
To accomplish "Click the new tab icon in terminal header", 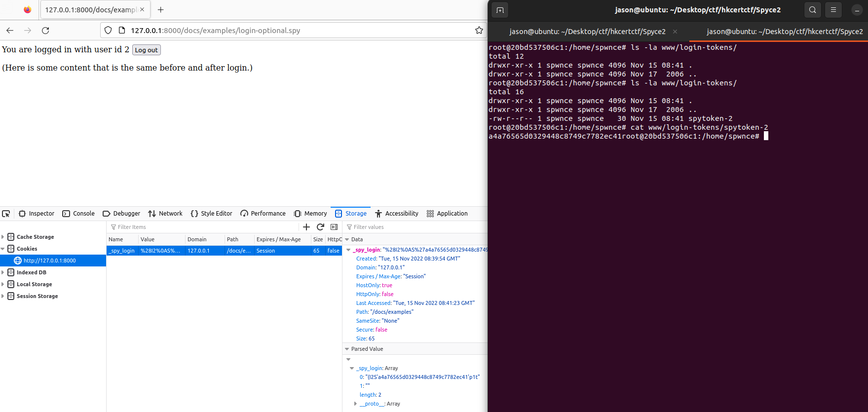I will tap(500, 10).
